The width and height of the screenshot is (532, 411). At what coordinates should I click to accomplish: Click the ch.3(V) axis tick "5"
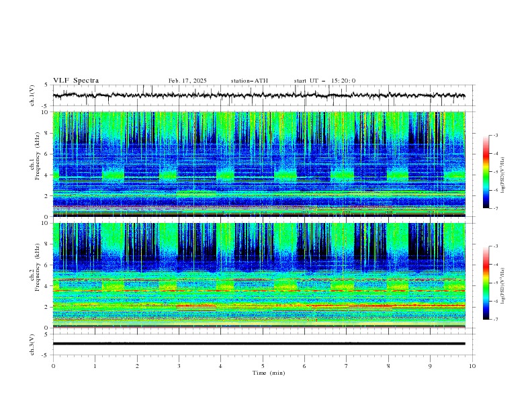(x=46, y=334)
